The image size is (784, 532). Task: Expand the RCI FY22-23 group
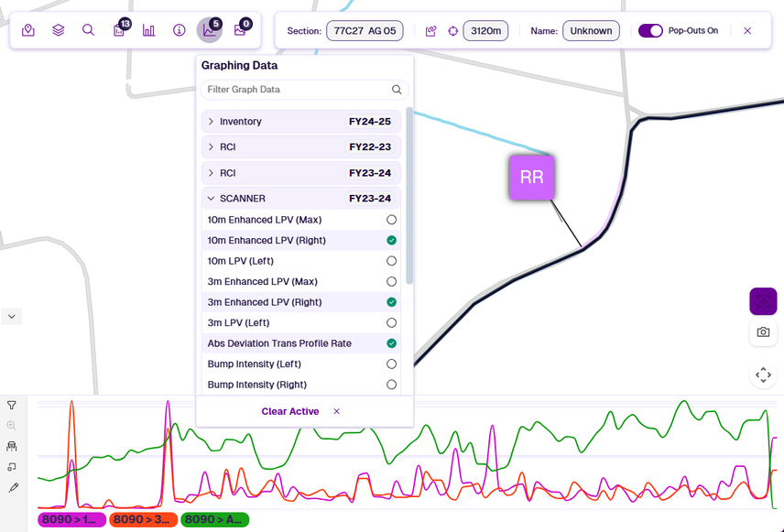[x=301, y=147]
